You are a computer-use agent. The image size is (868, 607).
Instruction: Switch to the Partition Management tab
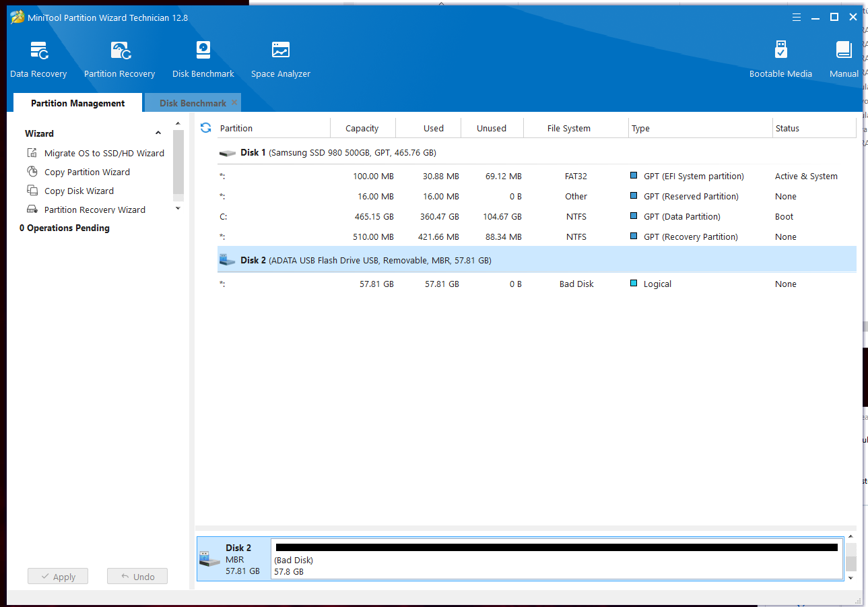78,103
